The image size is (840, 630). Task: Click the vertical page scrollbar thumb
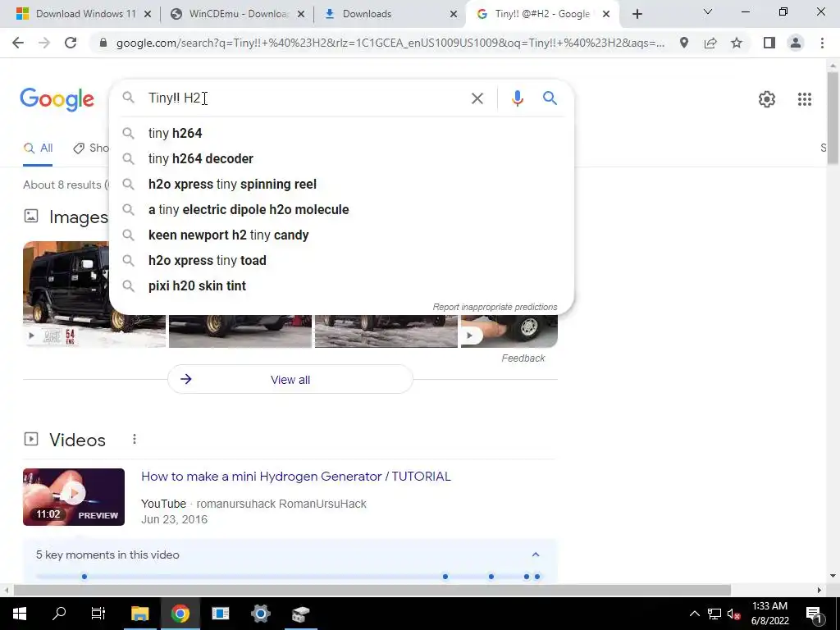833,116
